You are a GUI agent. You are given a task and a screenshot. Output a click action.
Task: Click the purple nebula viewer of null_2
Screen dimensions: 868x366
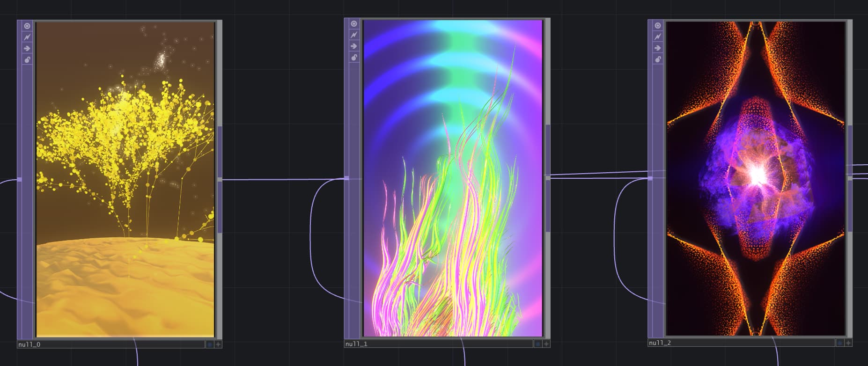756,179
